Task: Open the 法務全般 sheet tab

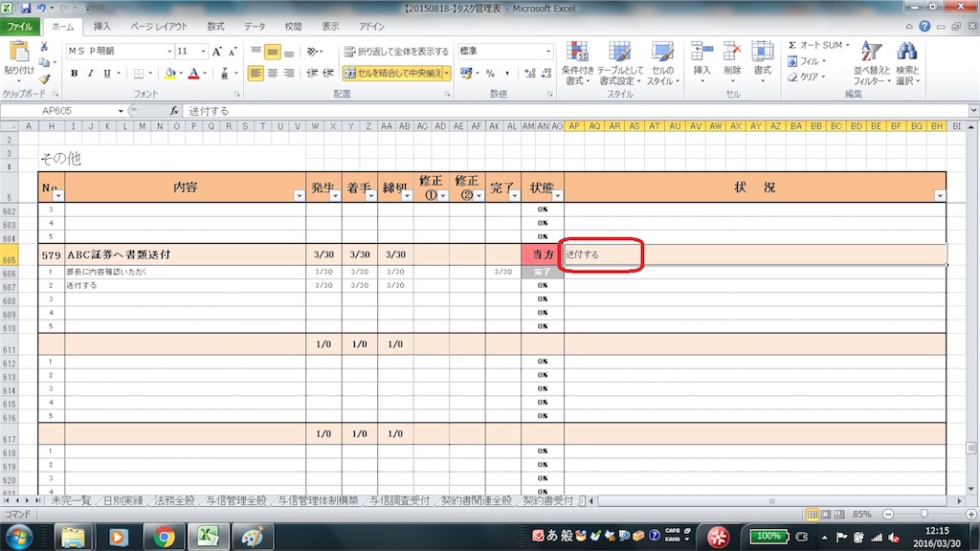Action: point(174,500)
